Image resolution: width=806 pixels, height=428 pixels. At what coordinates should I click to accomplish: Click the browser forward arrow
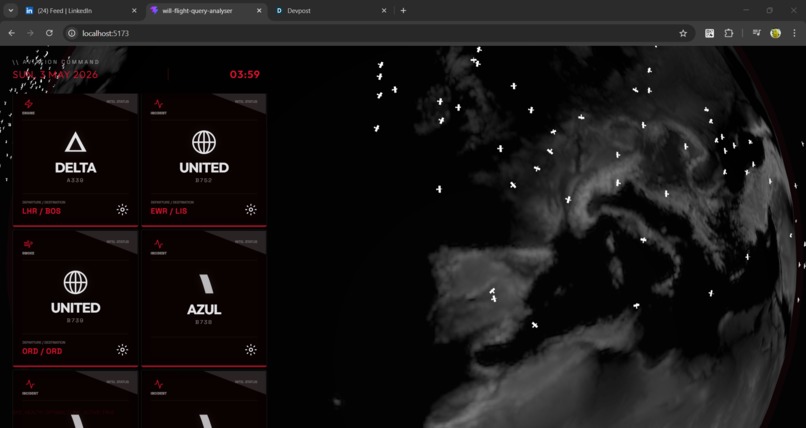click(x=30, y=33)
